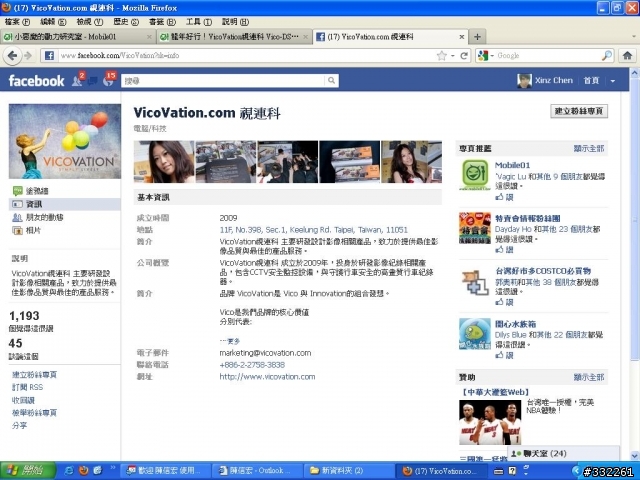Screen dimensions: 640x480
Task: Click the Google search box
Action: (x=548, y=56)
